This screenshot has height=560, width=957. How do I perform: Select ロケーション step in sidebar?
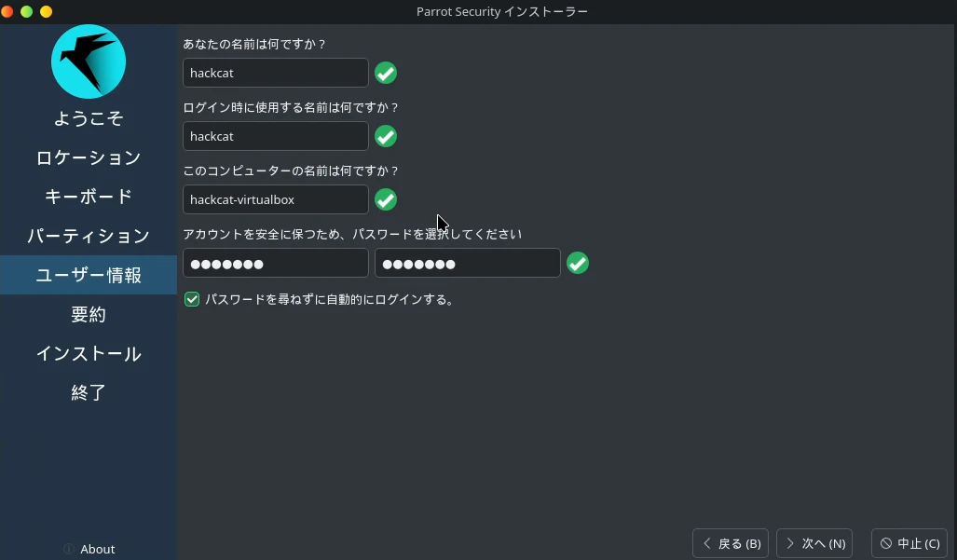(x=89, y=157)
